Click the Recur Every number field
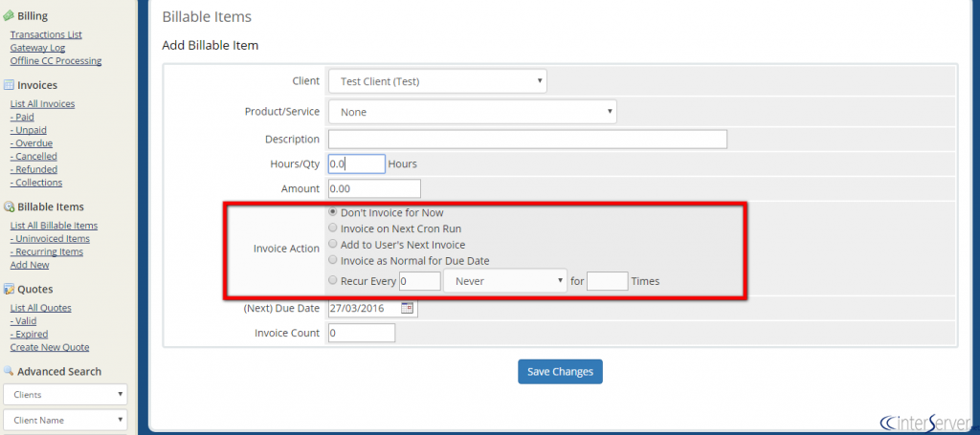The image size is (980, 435). pyautogui.click(x=420, y=281)
